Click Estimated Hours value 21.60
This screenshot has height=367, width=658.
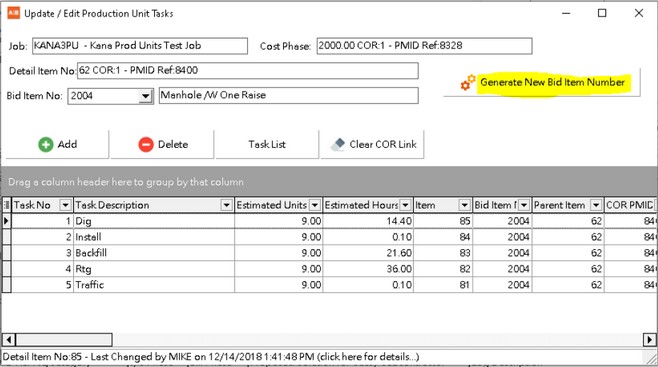(368, 253)
